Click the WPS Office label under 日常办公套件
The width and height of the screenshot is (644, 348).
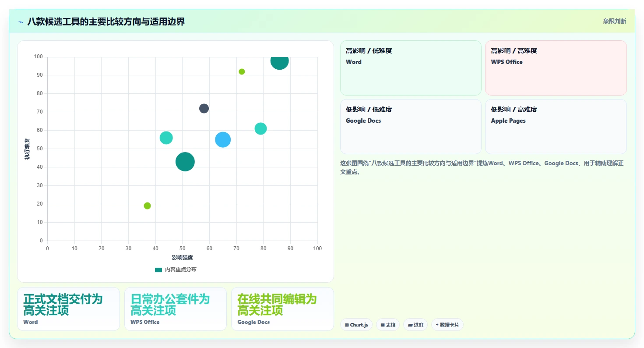coord(145,322)
